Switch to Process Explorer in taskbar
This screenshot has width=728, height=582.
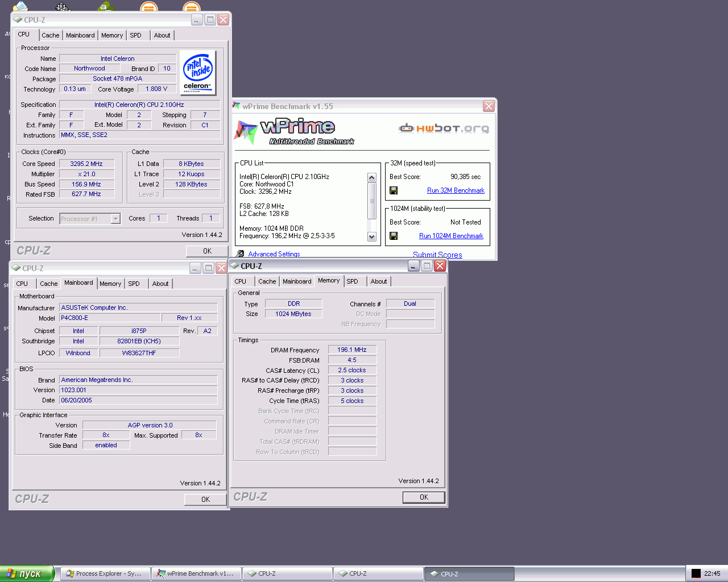[105, 573]
